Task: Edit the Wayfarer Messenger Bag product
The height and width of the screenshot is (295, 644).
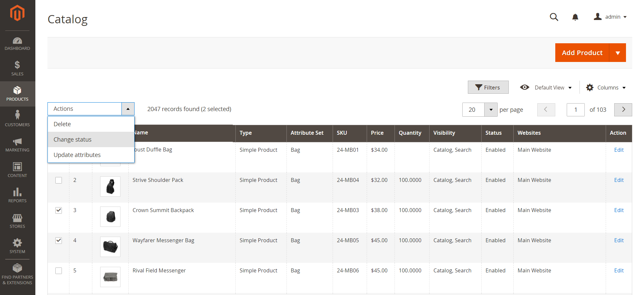Action: click(x=619, y=240)
